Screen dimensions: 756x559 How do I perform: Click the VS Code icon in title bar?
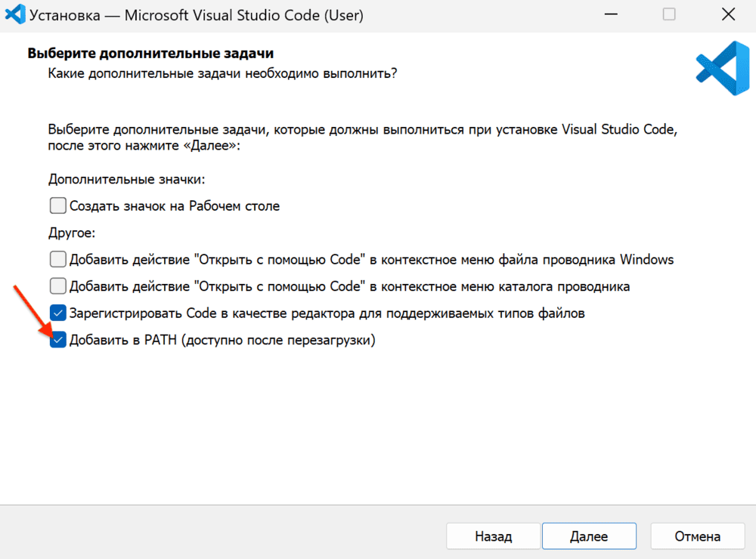click(x=15, y=14)
